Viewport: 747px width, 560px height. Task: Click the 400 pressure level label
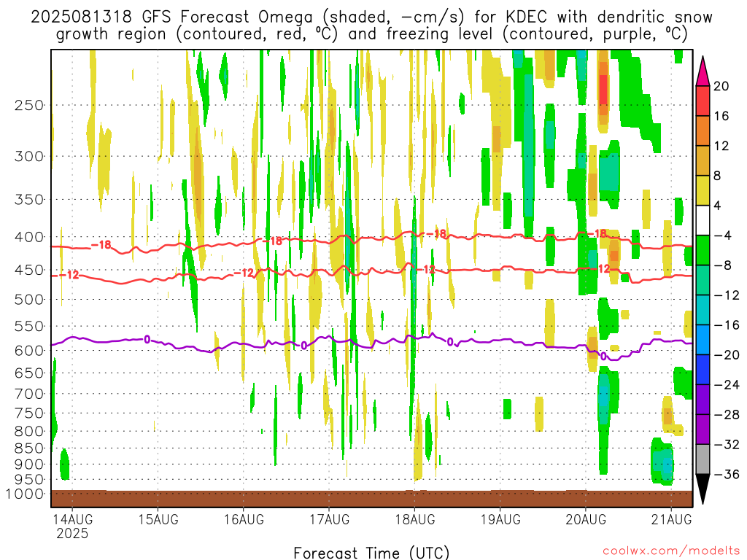(x=29, y=237)
